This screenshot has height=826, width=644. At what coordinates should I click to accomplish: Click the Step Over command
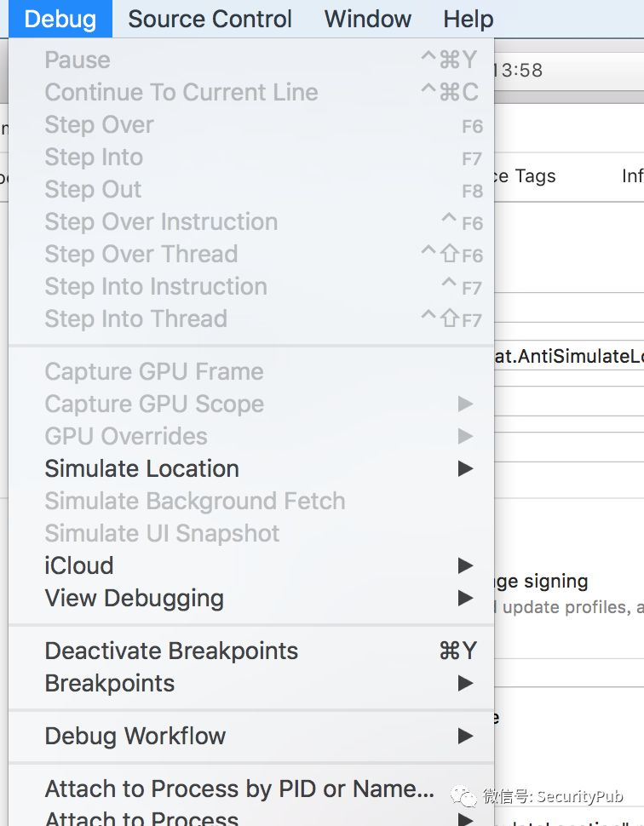point(99,124)
